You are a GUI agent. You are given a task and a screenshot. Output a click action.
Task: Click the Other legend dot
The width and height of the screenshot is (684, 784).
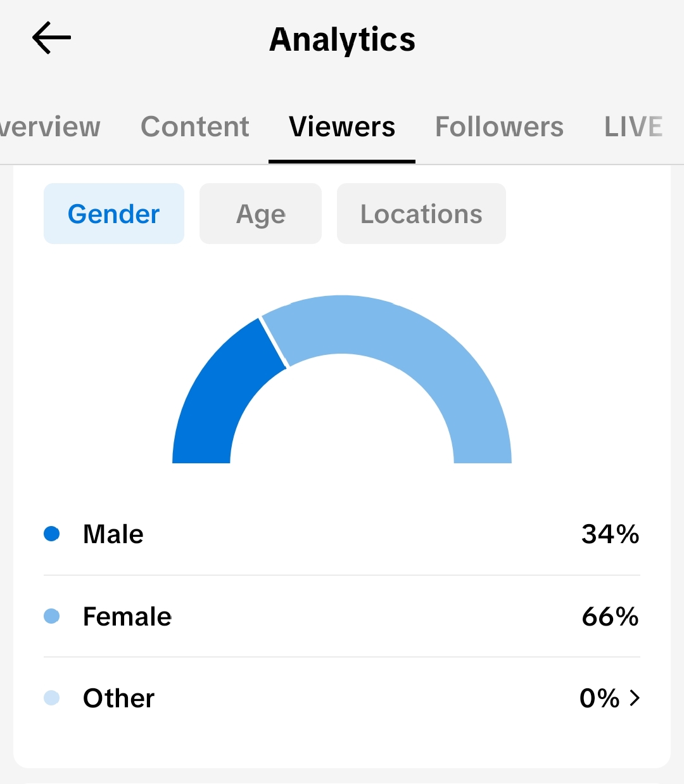point(52,698)
